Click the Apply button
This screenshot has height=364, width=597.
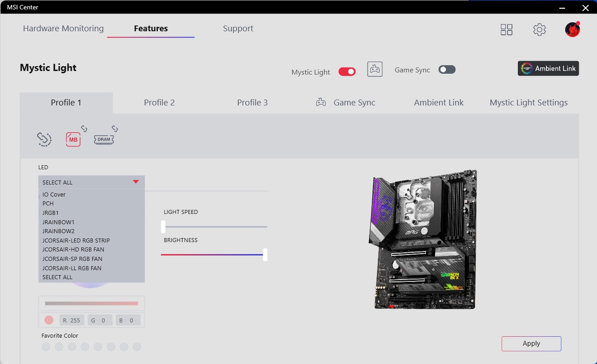(x=531, y=343)
